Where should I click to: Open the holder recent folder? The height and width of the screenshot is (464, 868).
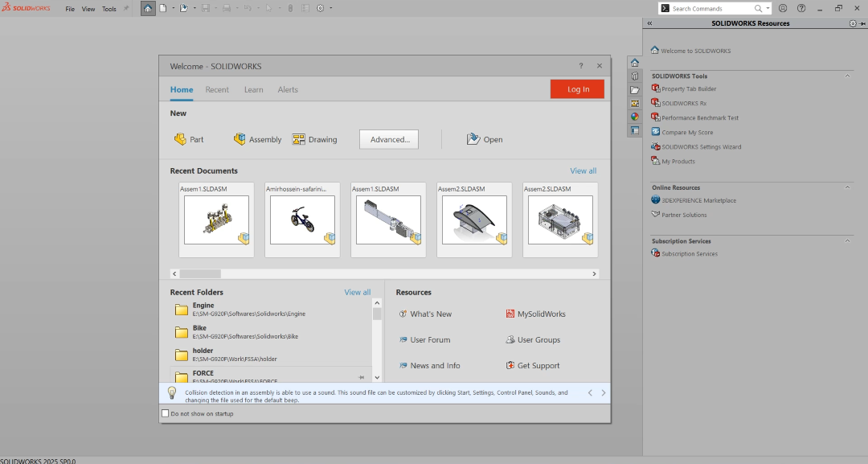(271, 355)
